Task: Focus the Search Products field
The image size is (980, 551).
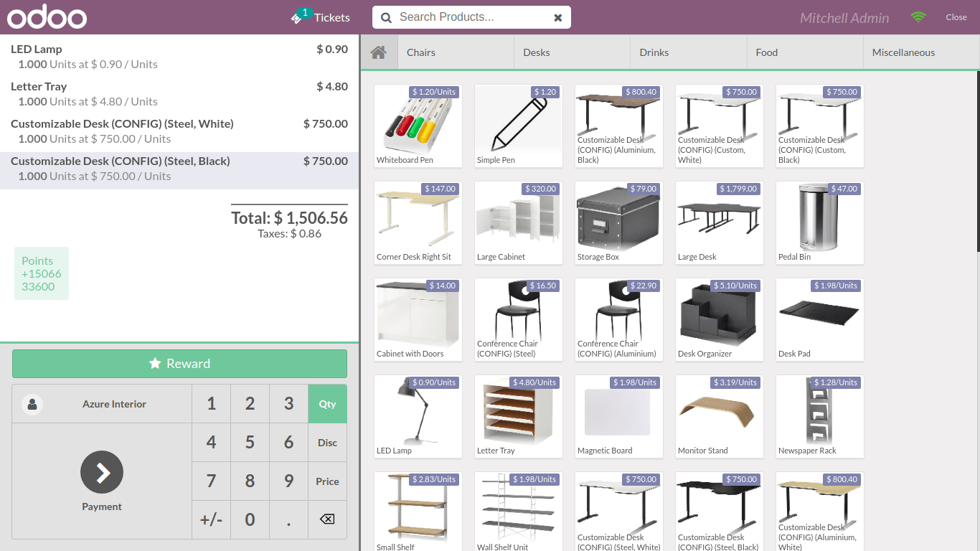Action: pos(472,17)
